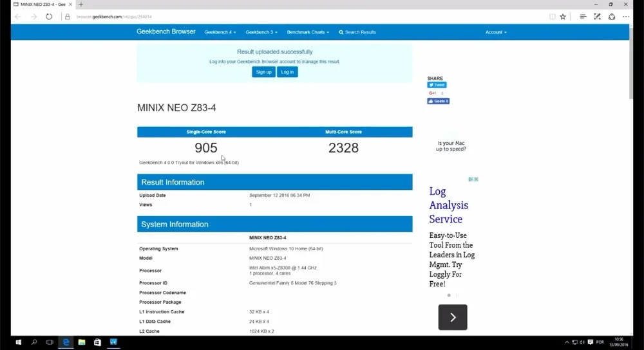
Task: Open the Windows Start menu
Action: coord(18,342)
